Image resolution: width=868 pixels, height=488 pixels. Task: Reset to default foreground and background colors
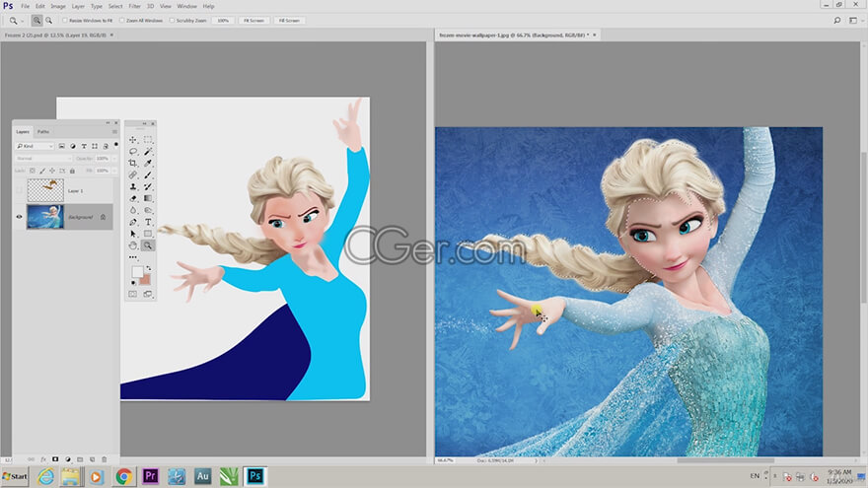pos(133,282)
